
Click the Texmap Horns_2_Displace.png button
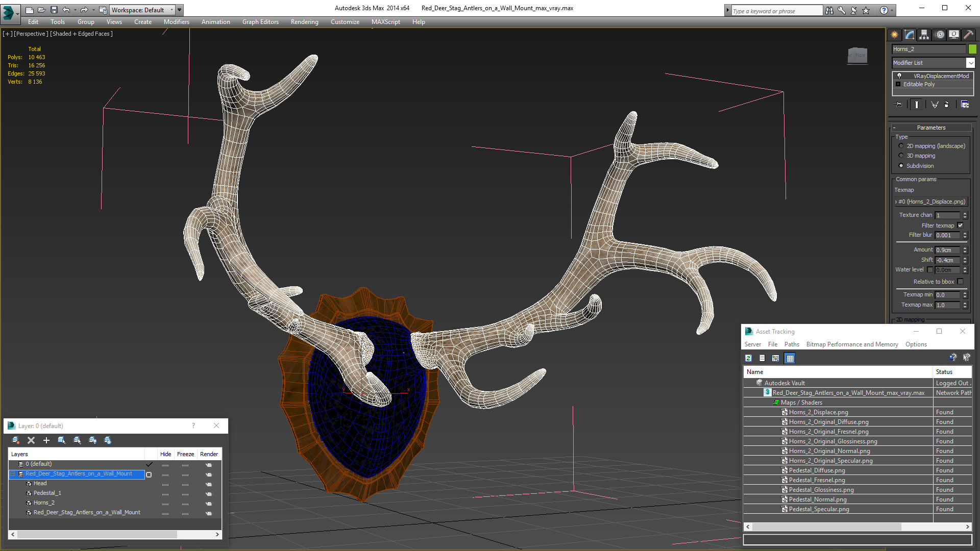click(931, 202)
